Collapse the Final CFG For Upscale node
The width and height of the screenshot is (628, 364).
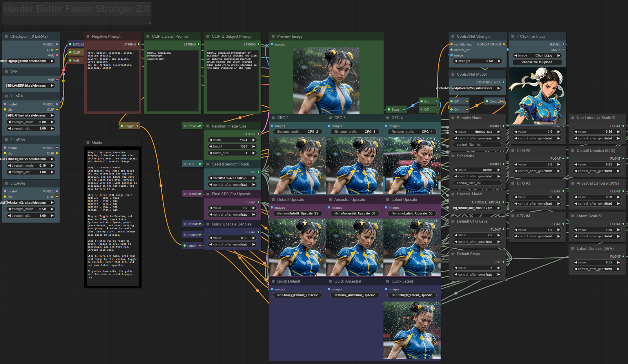208,194
